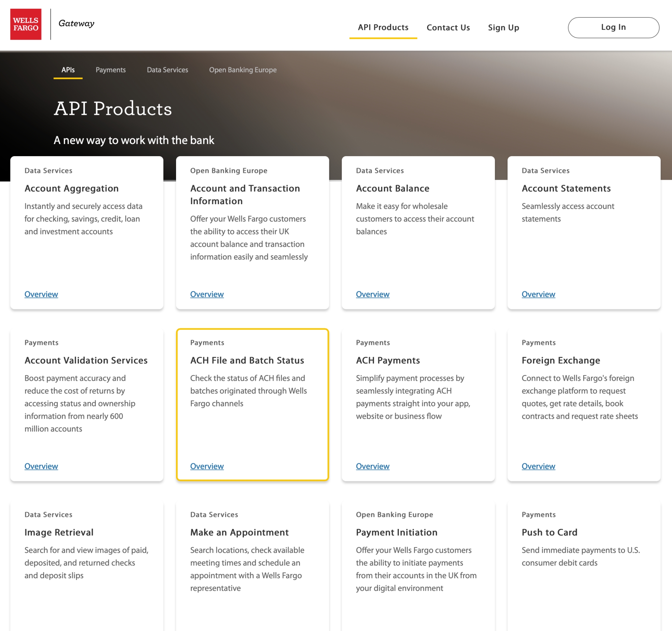The image size is (672, 631).
Task: Follow the Foreign Exchange Overview link
Action: pos(538,466)
